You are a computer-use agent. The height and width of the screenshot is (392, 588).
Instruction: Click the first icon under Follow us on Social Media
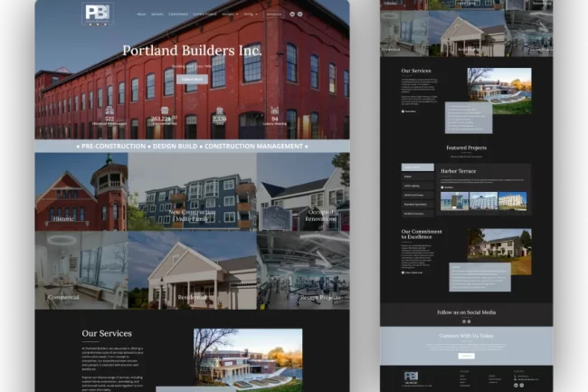point(463,320)
